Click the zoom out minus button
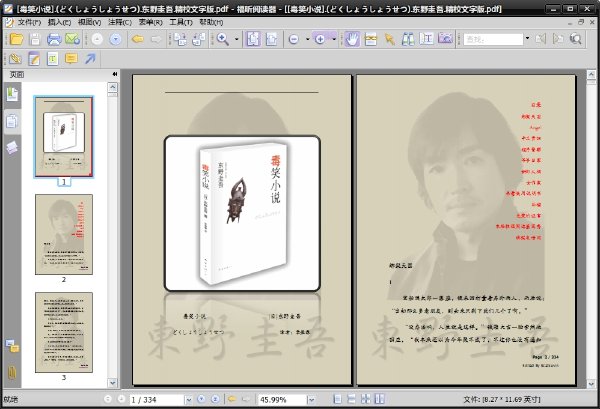This screenshot has width=600, height=409. [293, 39]
